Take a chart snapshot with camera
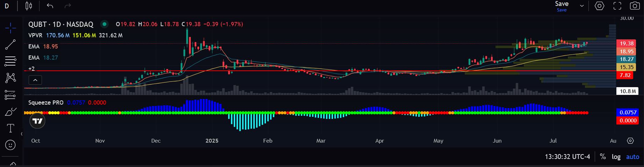The image size is (644, 167). tap(635, 6)
